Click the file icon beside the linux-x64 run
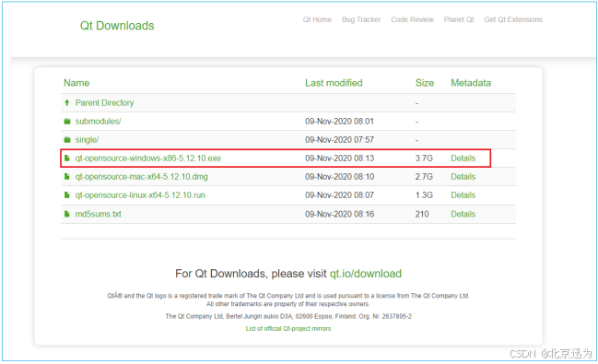 (67, 195)
